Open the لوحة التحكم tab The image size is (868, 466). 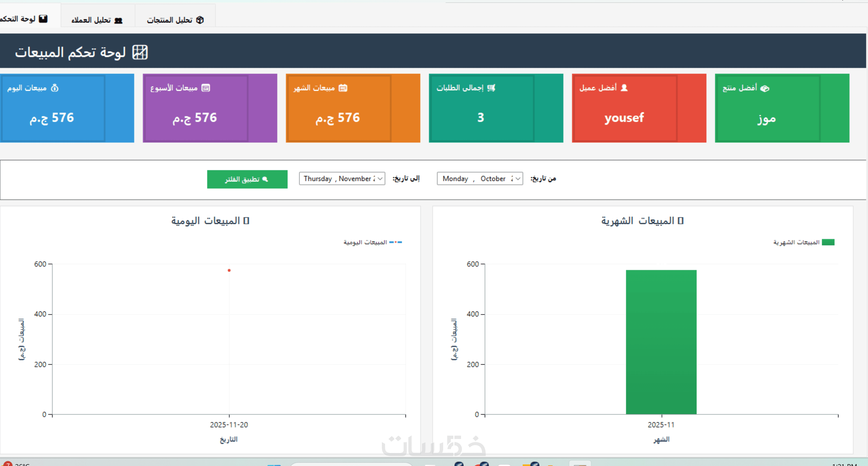(x=24, y=19)
